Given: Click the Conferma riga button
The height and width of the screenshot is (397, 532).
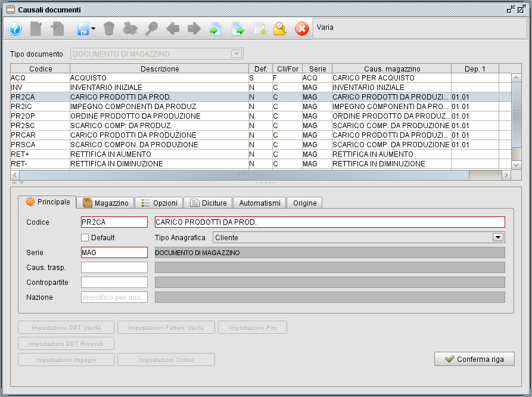Looking at the screenshot, I should click(474, 359).
